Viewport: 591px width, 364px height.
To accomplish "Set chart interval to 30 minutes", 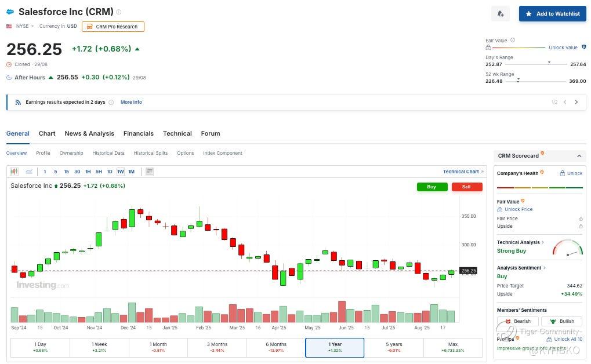I will click(x=77, y=172).
